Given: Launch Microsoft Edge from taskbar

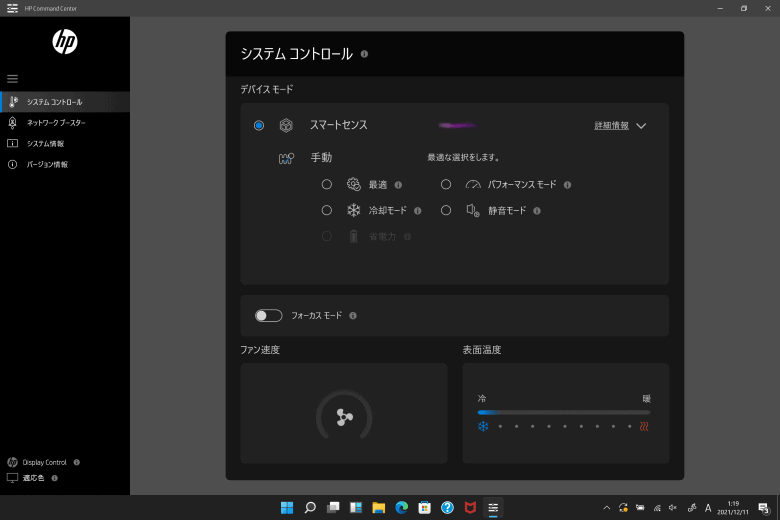Looking at the screenshot, I should click(x=401, y=508).
